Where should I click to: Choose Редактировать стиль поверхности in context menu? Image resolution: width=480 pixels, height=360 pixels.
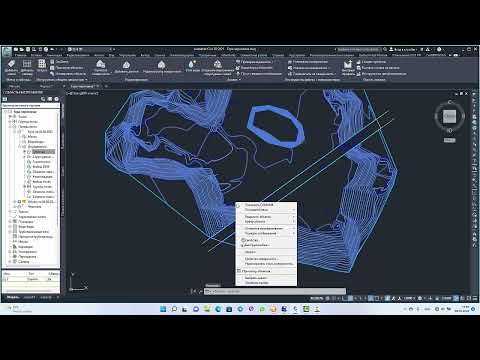266,264
